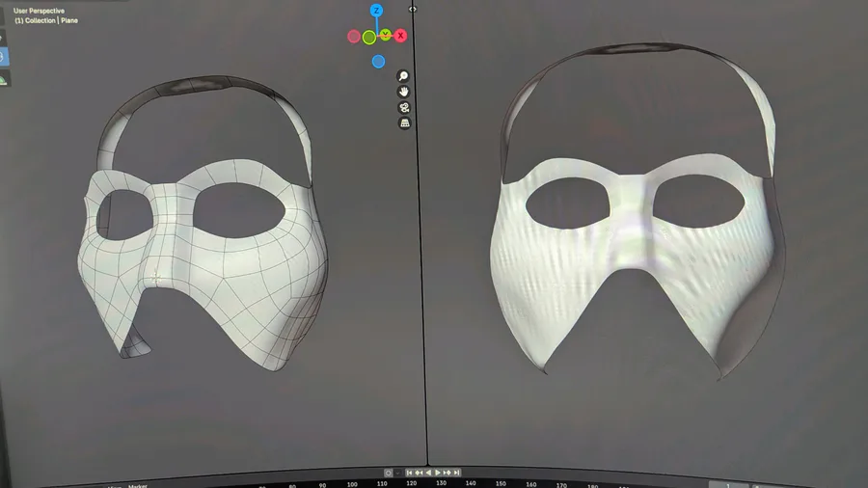Screen dimensions: 868x488
Task: Snap view to negative Z lower blue circle
Action: [378, 62]
